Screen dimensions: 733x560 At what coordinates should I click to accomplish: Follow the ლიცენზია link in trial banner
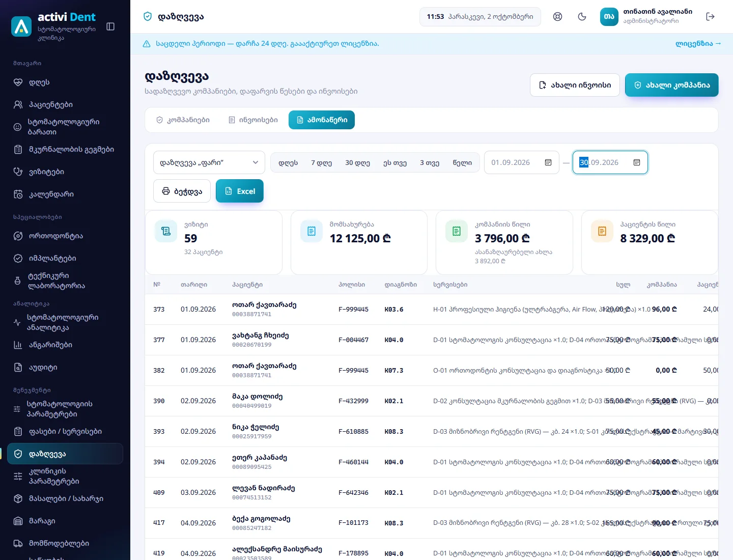pos(698,44)
